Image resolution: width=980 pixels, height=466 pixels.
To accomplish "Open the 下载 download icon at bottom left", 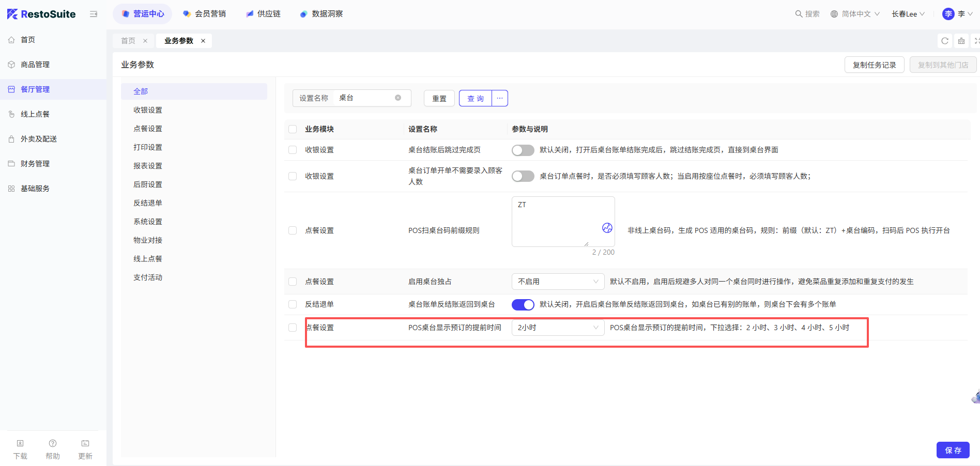I will pyautogui.click(x=20, y=443).
